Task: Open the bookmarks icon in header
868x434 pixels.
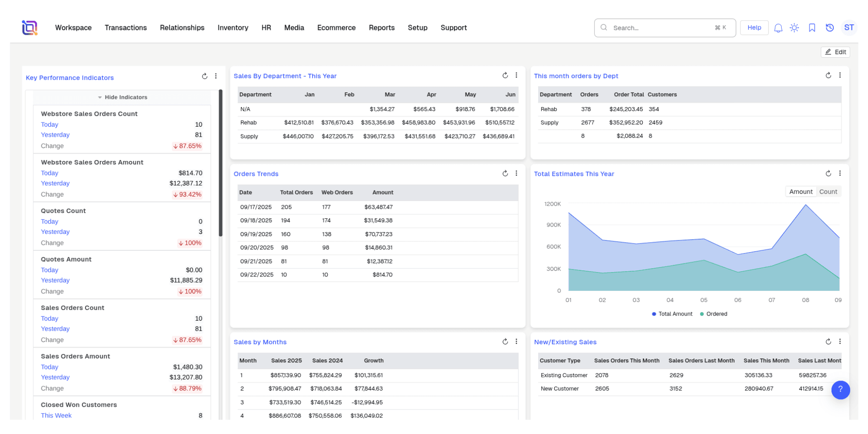Action: click(812, 28)
